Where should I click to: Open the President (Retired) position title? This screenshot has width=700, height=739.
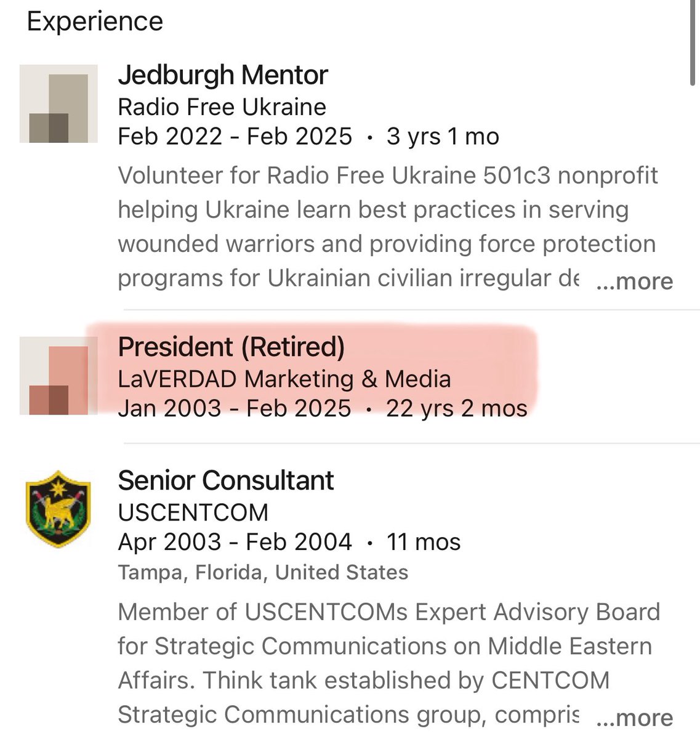point(231,347)
